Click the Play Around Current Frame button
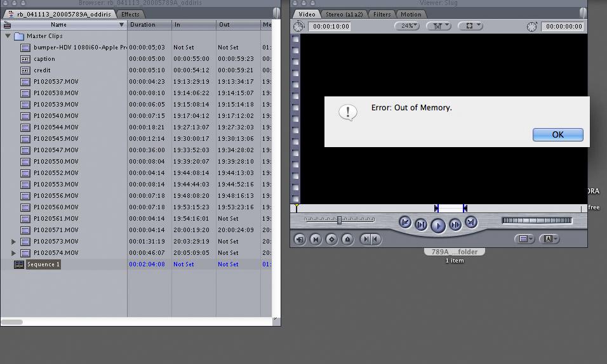 (x=455, y=224)
